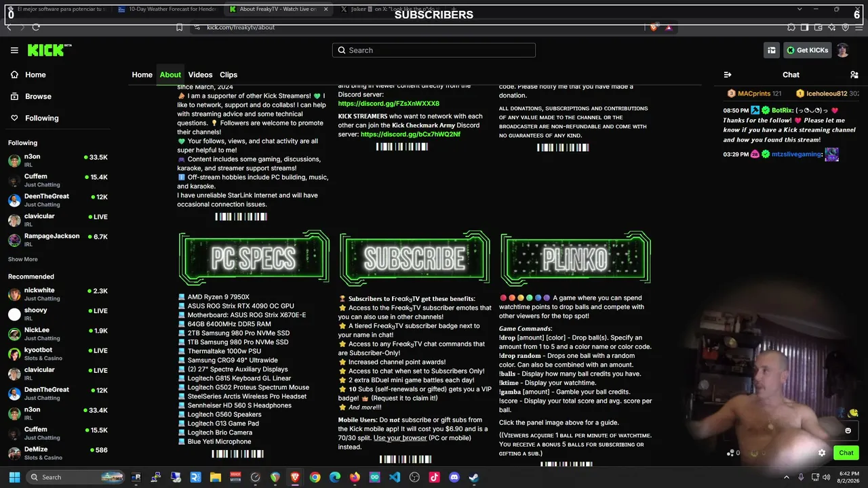Click mtzslivegaming username in chat
Screen dimensions: 868x488
(797, 155)
